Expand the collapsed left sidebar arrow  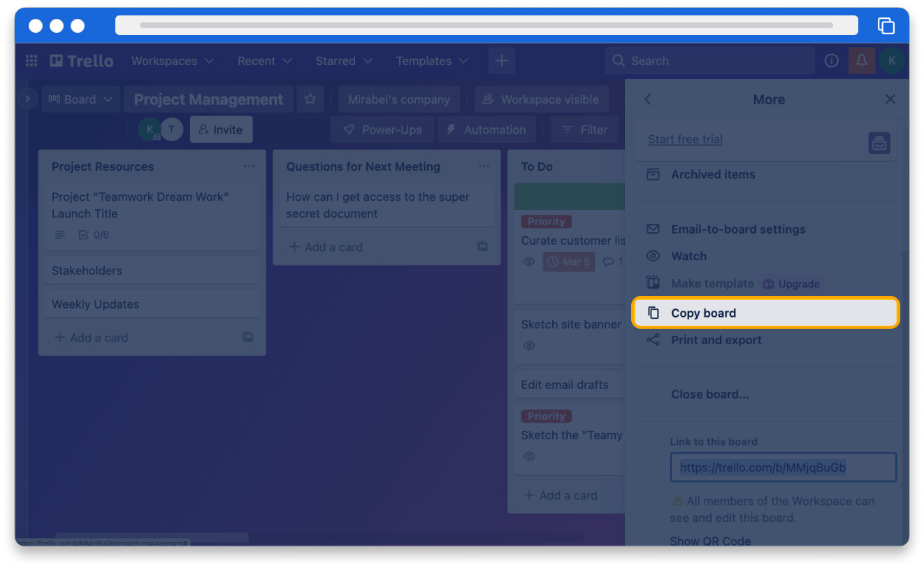[28, 99]
